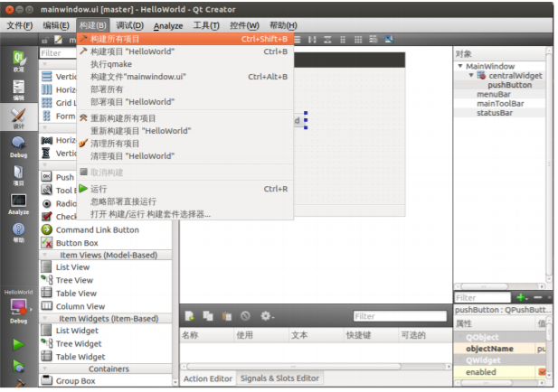This screenshot has width=558, height=392.
Task: Collapse Item Views (Model-Based) category
Action: 45,255
